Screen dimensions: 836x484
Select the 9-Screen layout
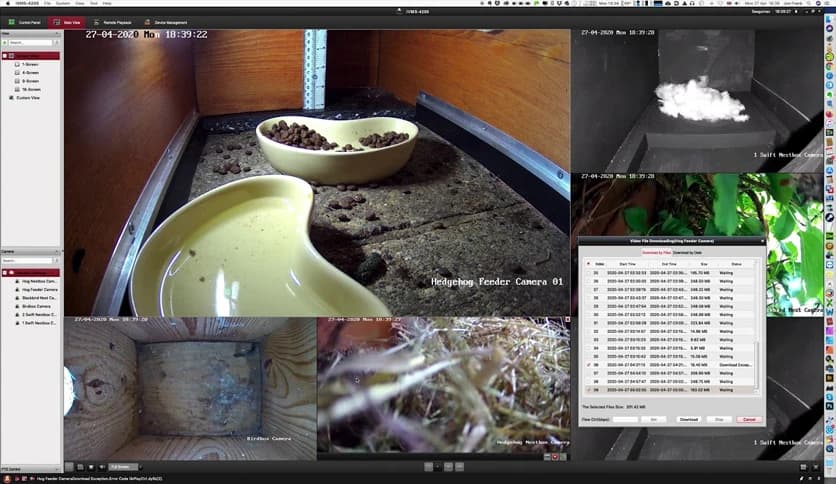30,81
